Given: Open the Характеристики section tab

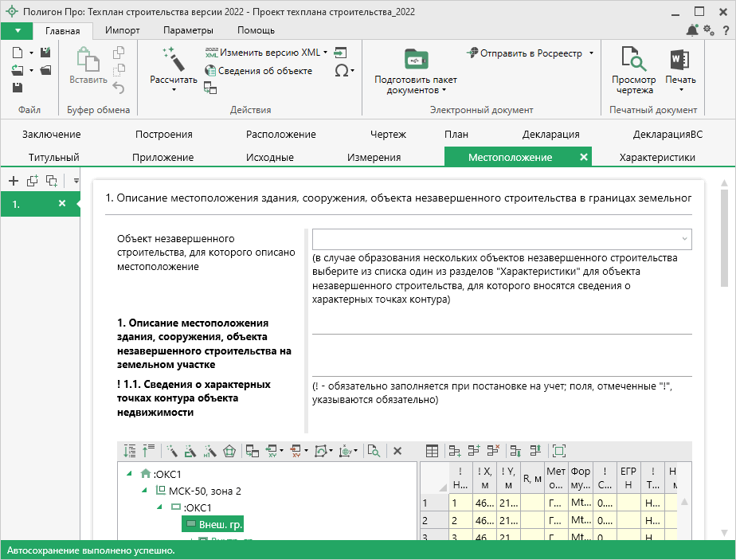Looking at the screenshot, I should coord(656,157).
